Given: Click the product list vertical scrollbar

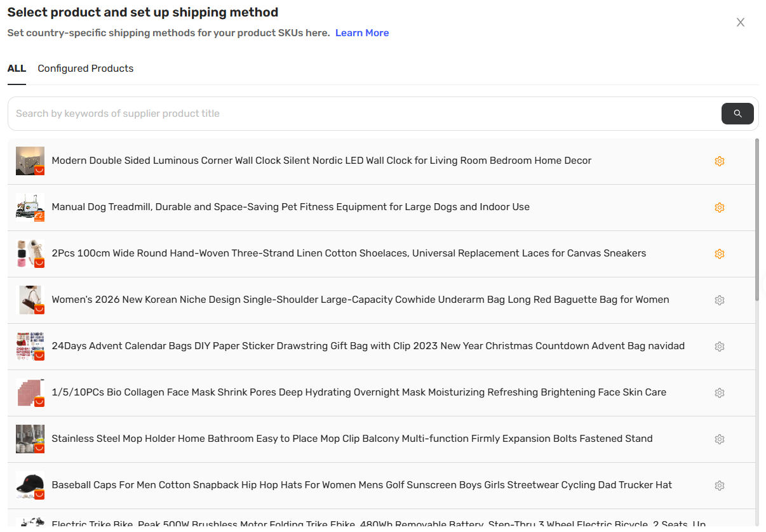Looking at the screenshot, I should [x=757, y=220].
